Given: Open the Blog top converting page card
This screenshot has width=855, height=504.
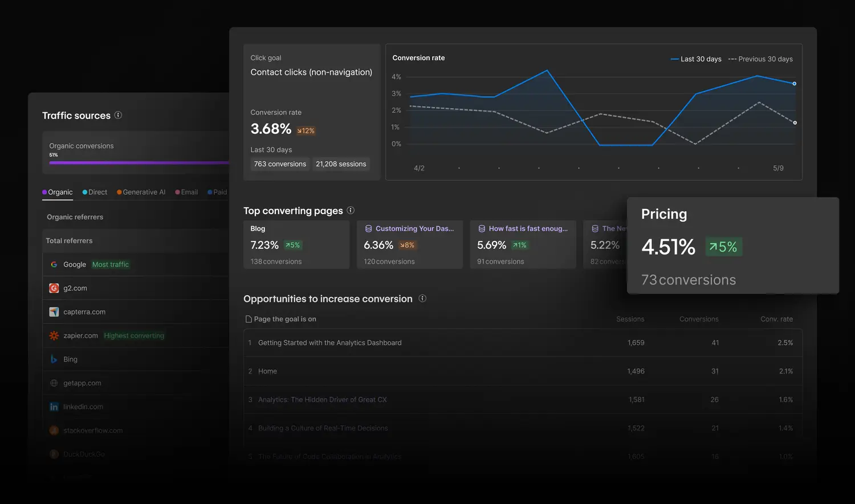Looking at the screenshot, I should [x=296, y=244].
